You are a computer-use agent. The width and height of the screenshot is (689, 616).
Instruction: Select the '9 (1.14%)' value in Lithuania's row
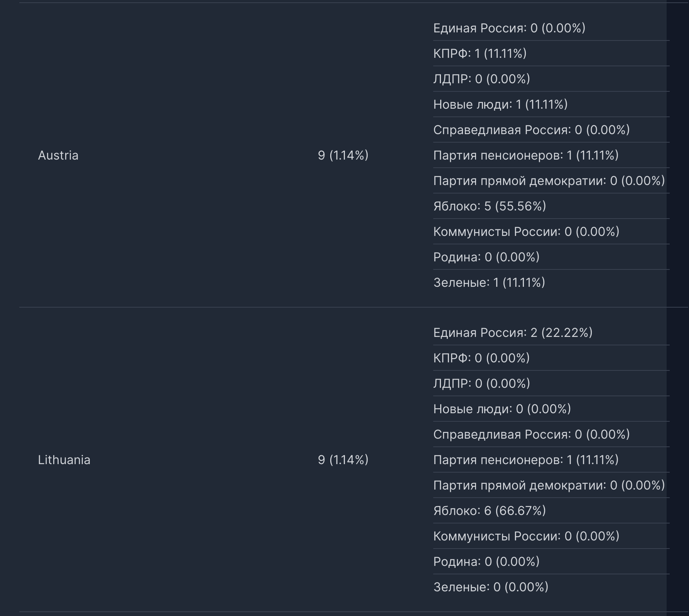(343, 460)
